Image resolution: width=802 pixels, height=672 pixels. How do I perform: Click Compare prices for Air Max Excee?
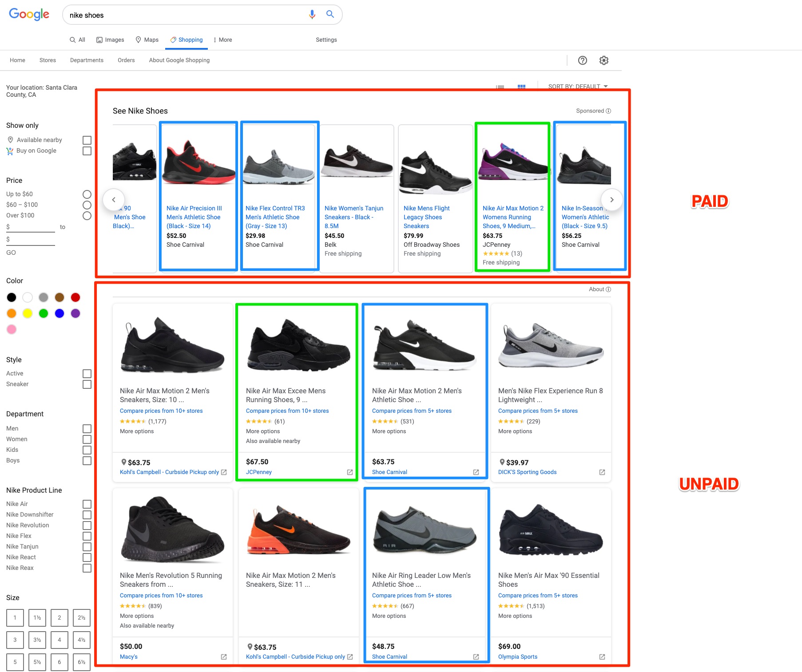click(287, 411)
